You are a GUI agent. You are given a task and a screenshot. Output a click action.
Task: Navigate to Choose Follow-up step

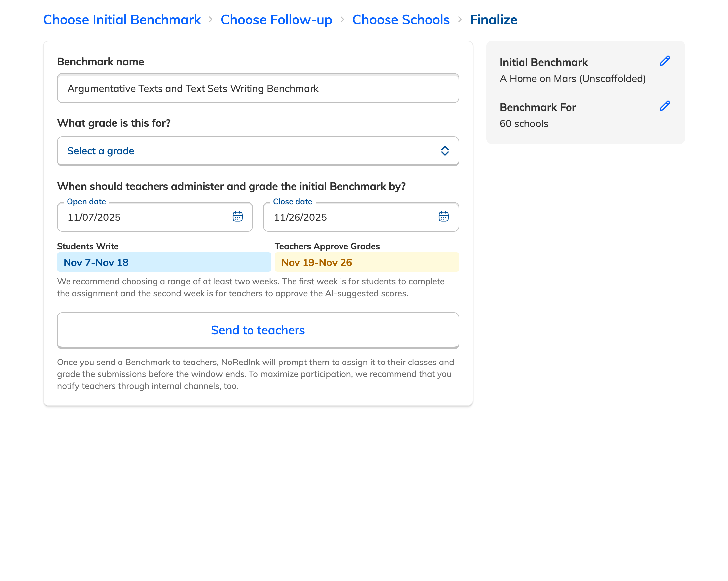(276, 20)
